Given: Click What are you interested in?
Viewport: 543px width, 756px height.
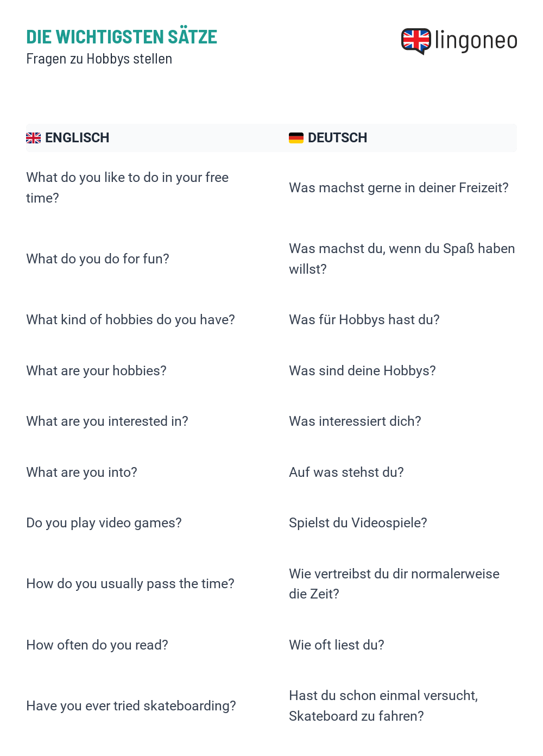Looking at the screenshot, I should (108, 421).
